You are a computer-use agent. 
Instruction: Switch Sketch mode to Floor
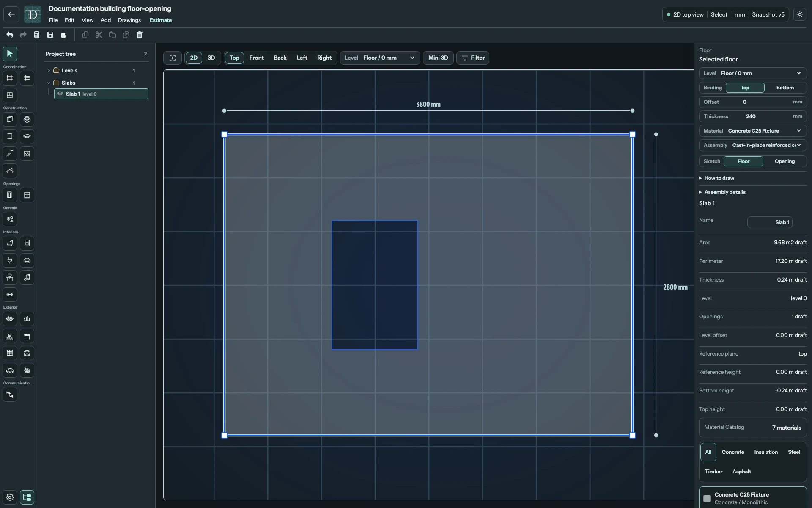click(x=743, y=161)
